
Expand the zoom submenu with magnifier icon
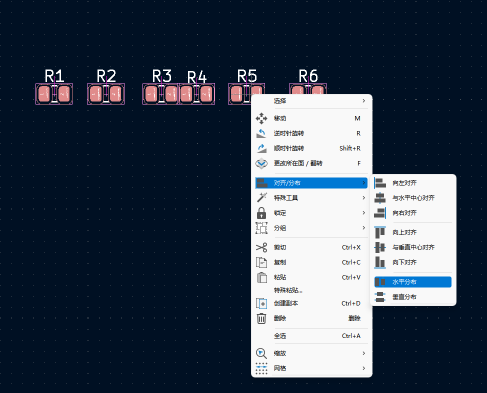tap(311, 353)
